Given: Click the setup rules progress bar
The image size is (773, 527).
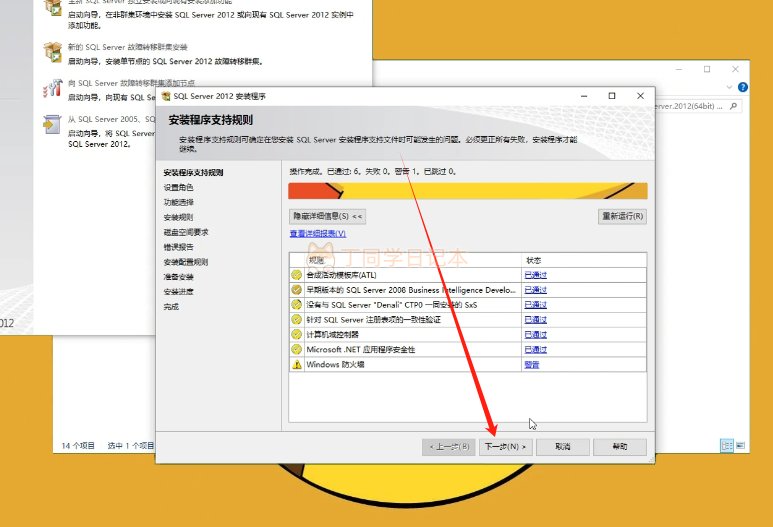Looking at the screenshot, I should click(x=468, y=191).
